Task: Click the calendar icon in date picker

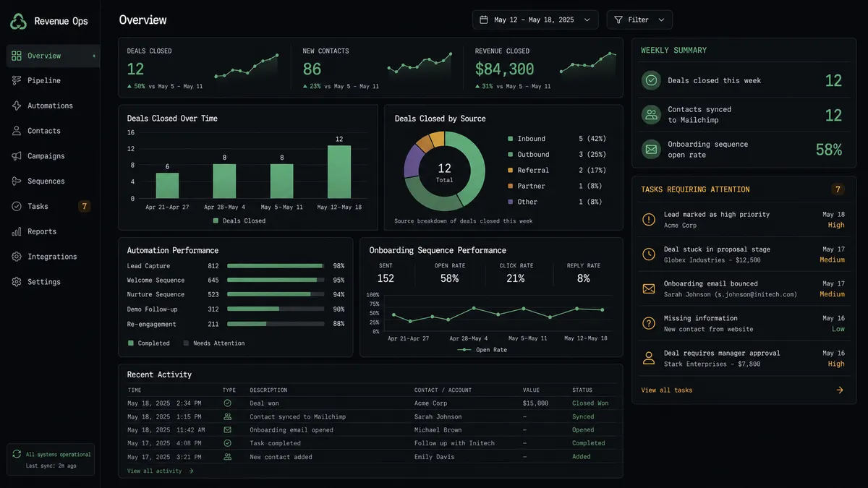Action: (x=484, y=20)
